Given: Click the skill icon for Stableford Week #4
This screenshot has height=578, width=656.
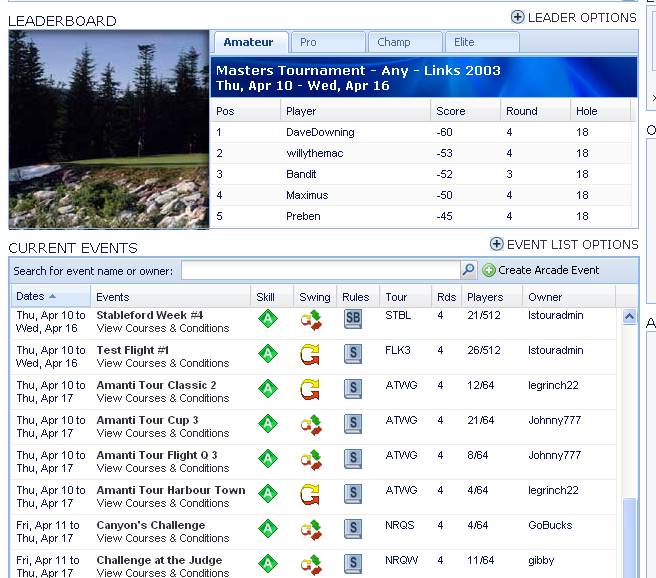Looking at the screenshot, I should click(267, 319).
